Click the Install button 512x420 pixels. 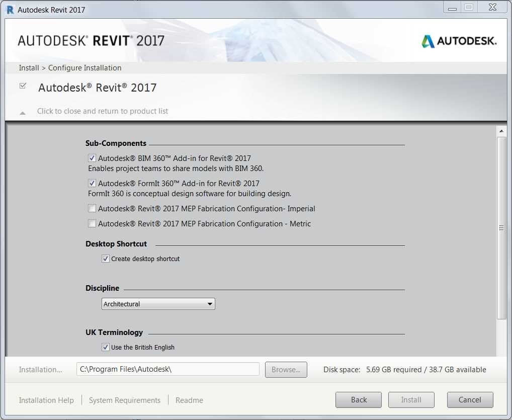tap(411, 400)
